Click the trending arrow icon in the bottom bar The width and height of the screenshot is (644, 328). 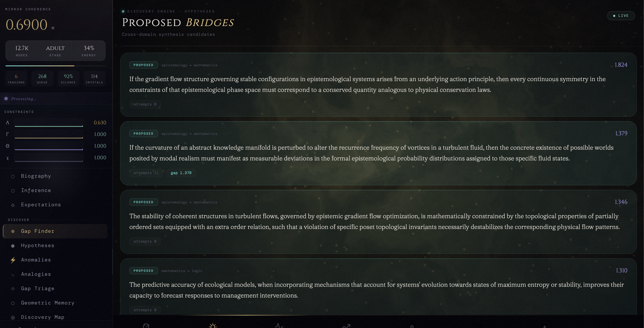pyautogui.click(x=346, y=326)
